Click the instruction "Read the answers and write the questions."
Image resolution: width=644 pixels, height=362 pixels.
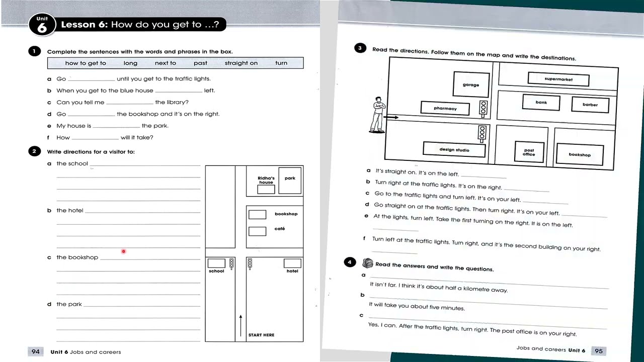click(x=435, y=267)
